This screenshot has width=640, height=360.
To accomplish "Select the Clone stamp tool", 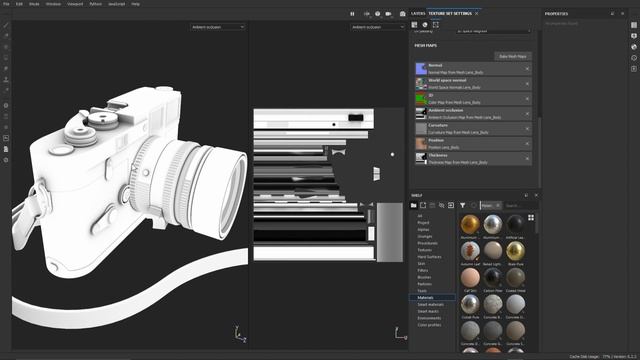I will 6,80.
